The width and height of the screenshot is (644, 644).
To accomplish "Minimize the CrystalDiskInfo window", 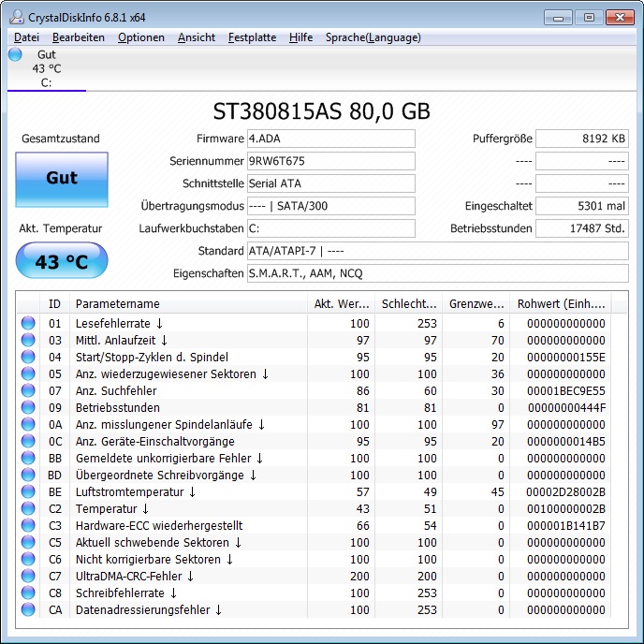I will (x=558, y=18).
